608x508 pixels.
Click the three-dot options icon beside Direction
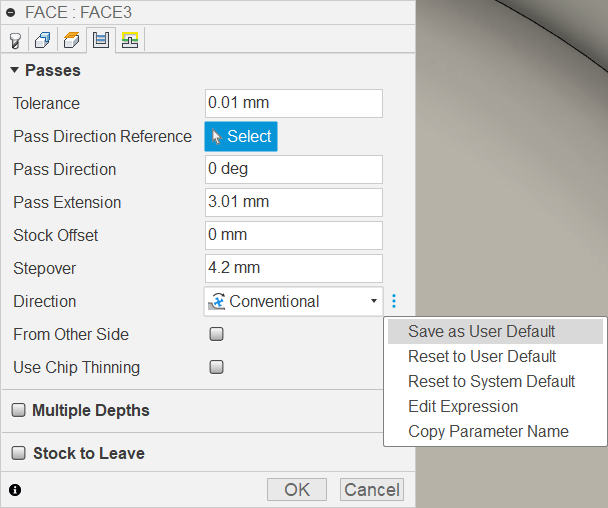(394, 301)
